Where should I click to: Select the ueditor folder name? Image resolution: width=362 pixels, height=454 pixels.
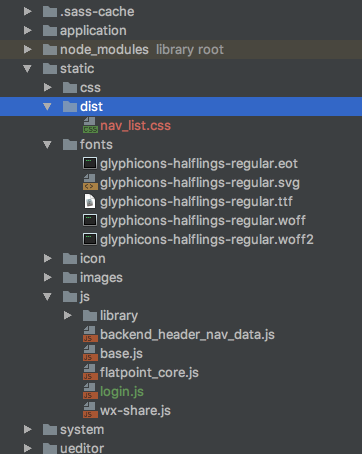click(82, 448)
